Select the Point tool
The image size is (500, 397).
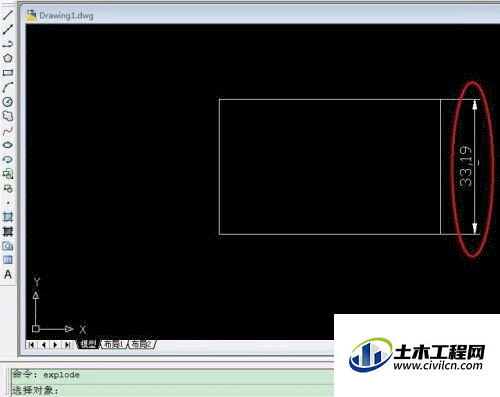(x=8, y=203)
